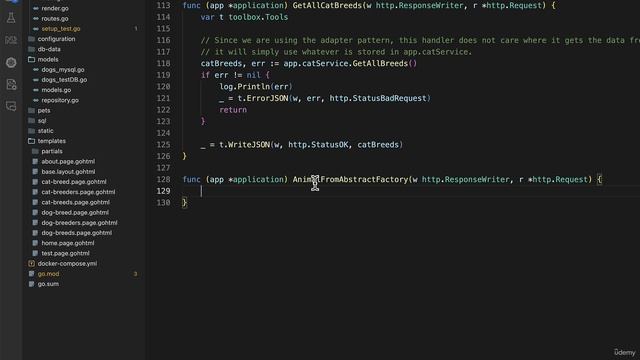This screenshot has width=640, height=360.
Task: Open cat-breeders.page.gohtml template
Action: (78, 192)
